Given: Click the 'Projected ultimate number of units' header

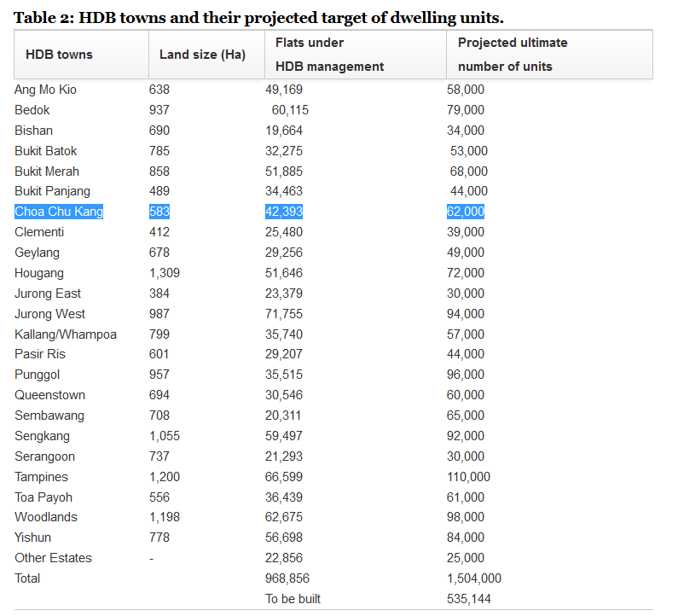Looking at the screenshot, I should coord(513,55).
